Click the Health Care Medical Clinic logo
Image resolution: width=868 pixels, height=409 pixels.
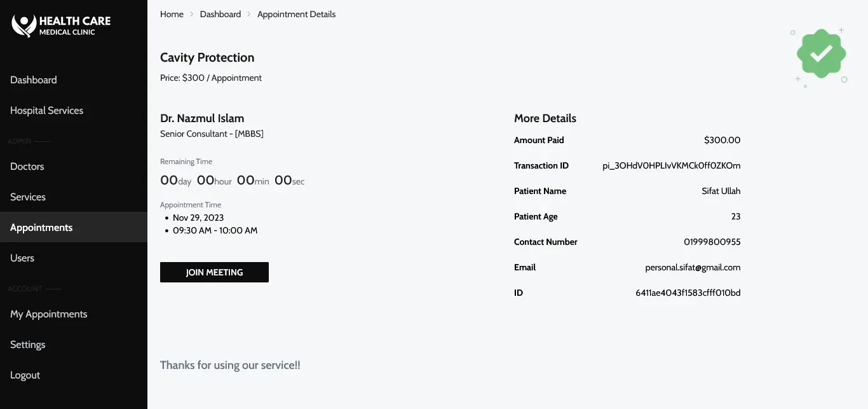[x=61, y=25]
